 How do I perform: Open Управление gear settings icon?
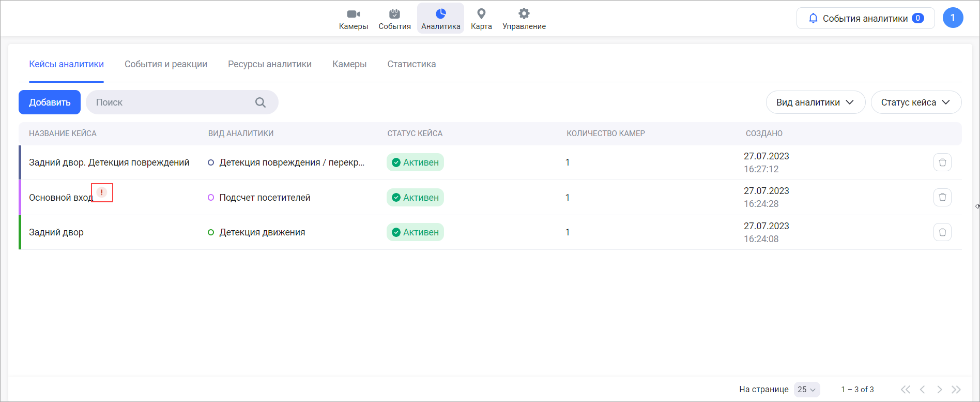click(x=524, y=14)
